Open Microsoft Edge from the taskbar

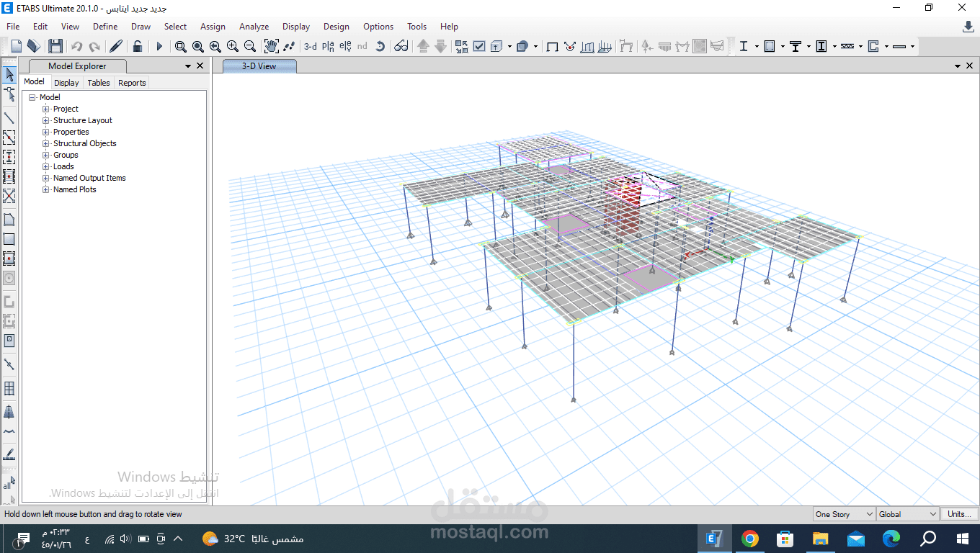pos(891,538)
